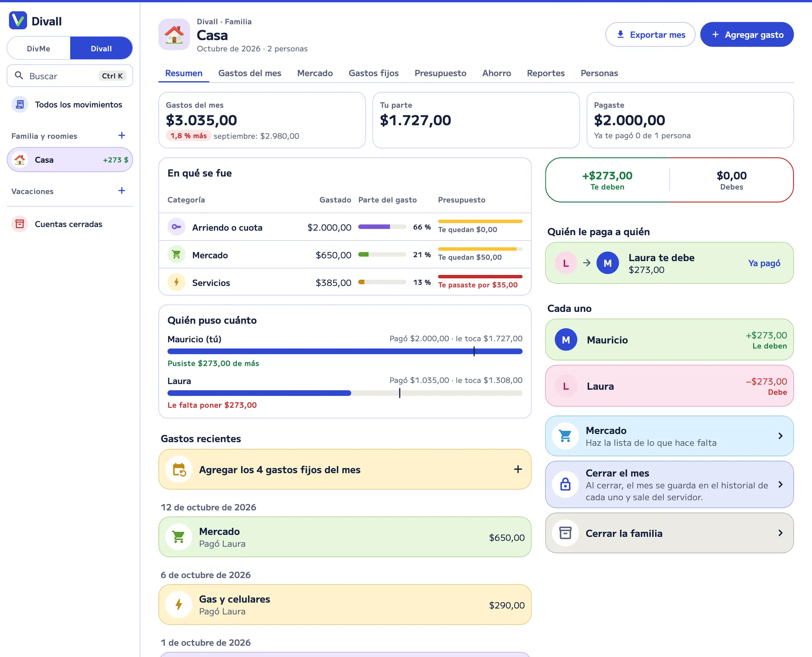Click the Gas y celulares lightning icon
The image size is (812, 657).
[x=179, y=605]
